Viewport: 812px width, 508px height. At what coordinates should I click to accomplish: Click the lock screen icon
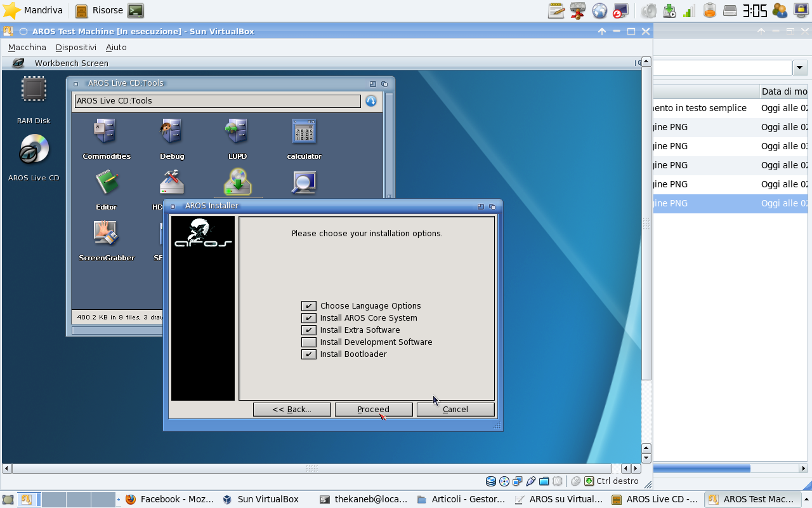click(x=800, y=10)
